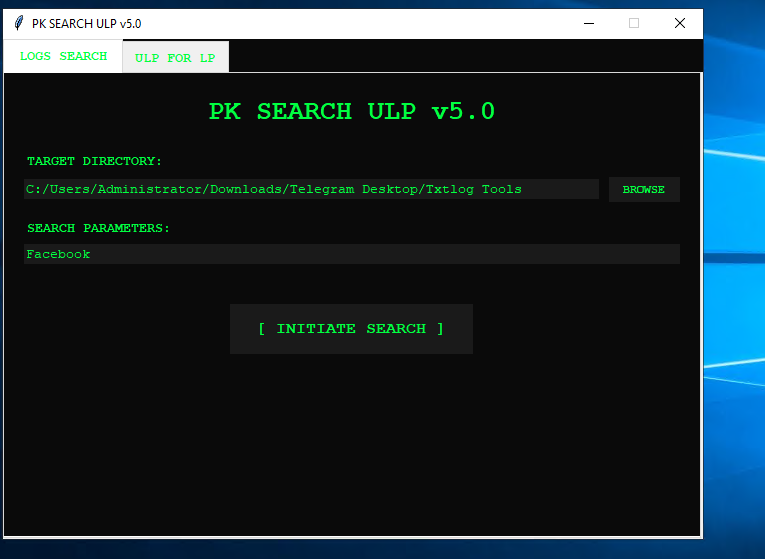Click the greyed-out maximize window icon
765x559 pixels.
[x=633, y=23]
